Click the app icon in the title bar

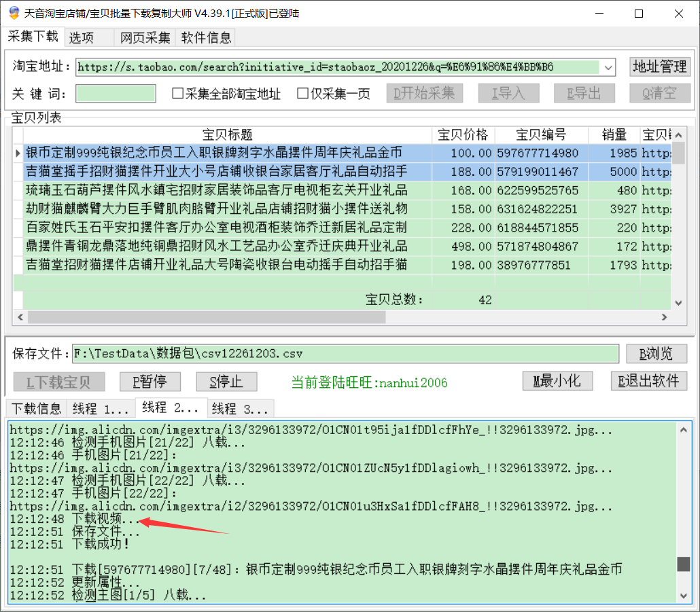14,13
